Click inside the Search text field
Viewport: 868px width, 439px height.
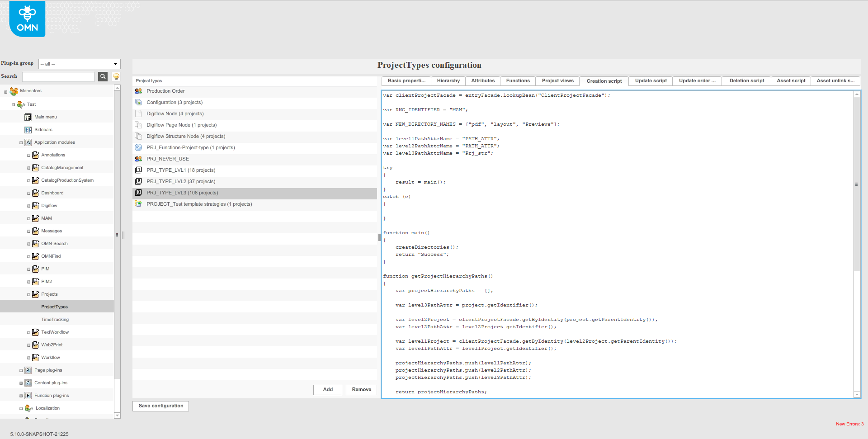58,76
